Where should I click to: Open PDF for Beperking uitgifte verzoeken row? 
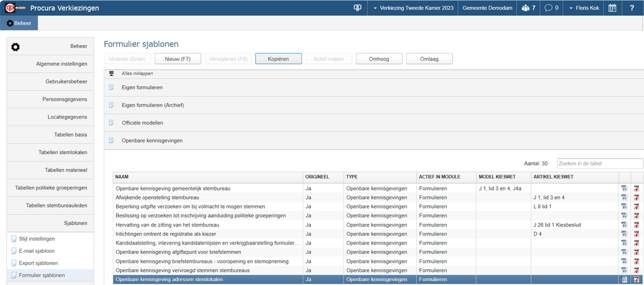(636, 206)
